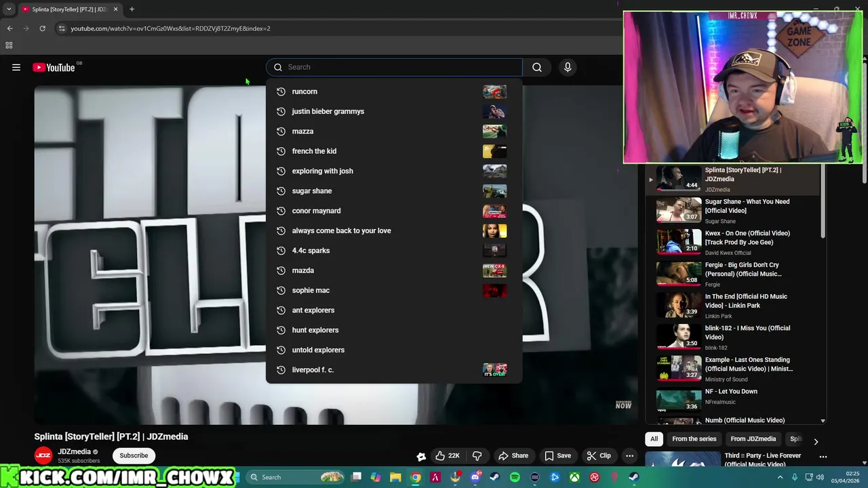Save the video to a playlist
The width and height of the screenshot is (868, 488).
pos(558,455)
